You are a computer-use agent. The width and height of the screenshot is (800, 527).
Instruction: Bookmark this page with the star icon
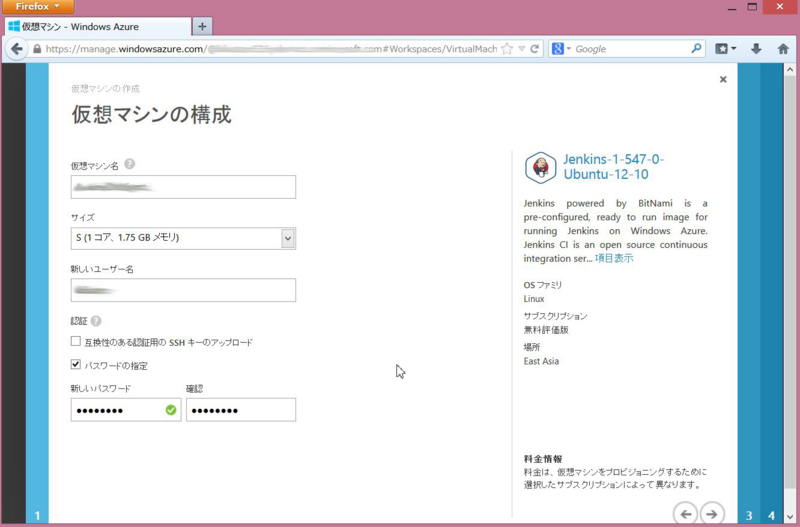(507, 49)
